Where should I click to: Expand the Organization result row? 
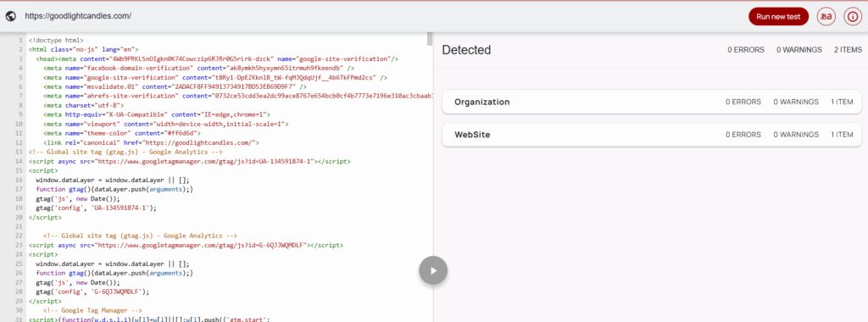652,102
